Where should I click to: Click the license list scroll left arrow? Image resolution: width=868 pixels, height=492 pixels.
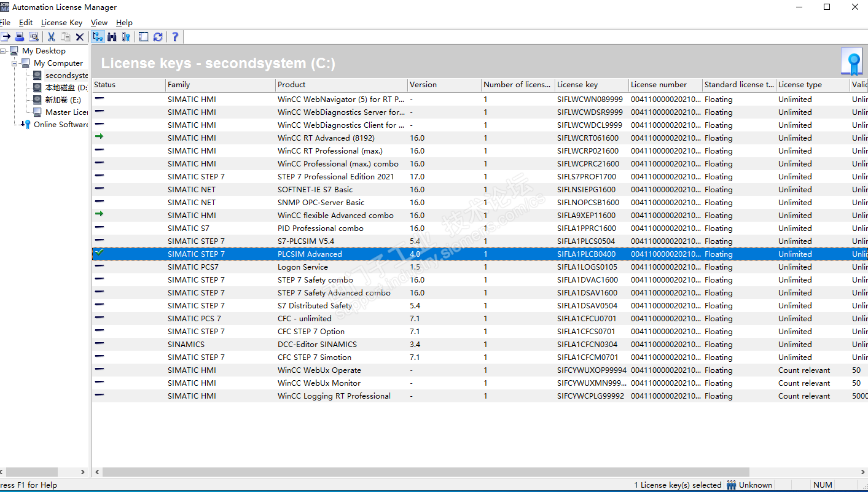(97, 472)
